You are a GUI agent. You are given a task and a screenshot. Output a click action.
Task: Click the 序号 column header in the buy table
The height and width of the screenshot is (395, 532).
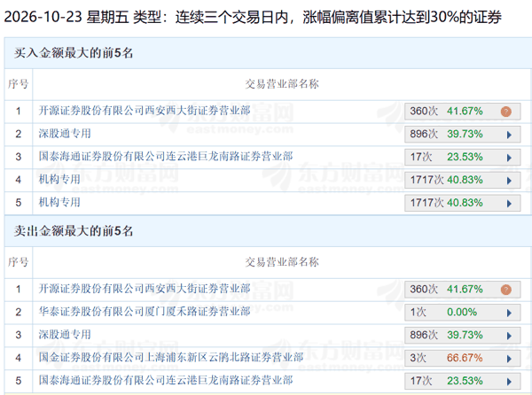[x=19, y=84]
